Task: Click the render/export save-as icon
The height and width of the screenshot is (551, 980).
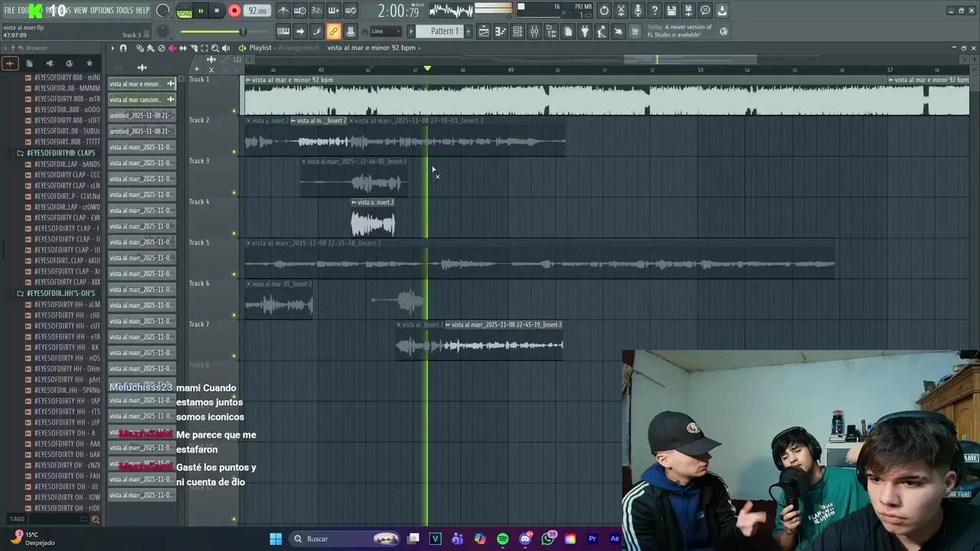Action: coord(688,11)
